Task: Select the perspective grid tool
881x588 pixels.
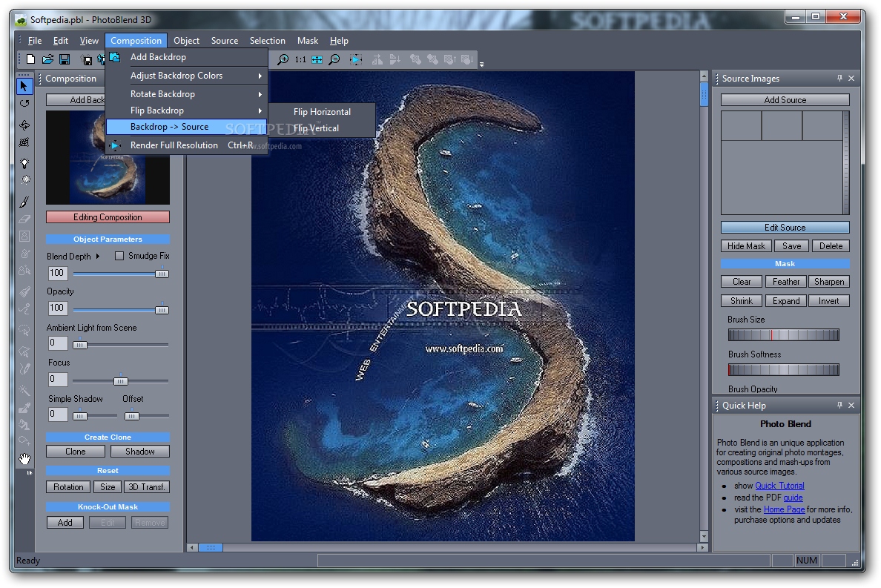Action: point(24,142)
